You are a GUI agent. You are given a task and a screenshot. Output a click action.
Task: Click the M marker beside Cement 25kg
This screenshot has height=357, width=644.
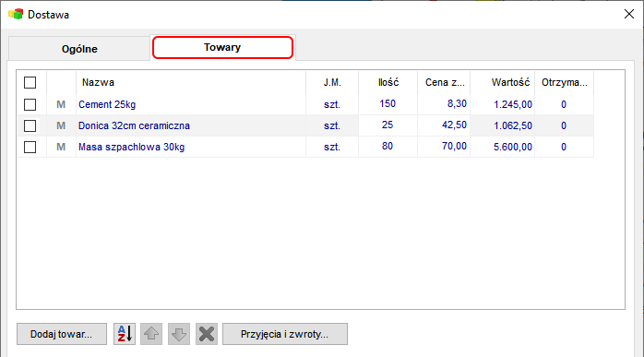(x=61, y=105)
